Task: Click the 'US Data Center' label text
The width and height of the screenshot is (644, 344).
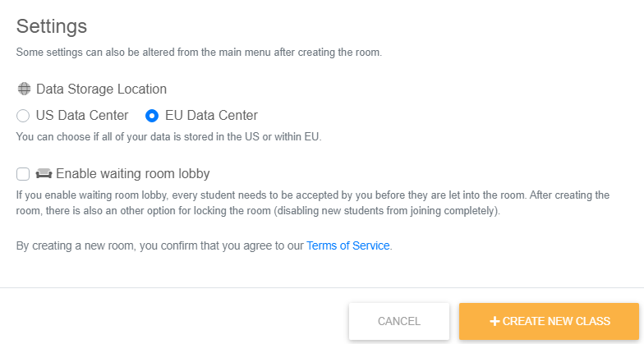Action: 82,116
